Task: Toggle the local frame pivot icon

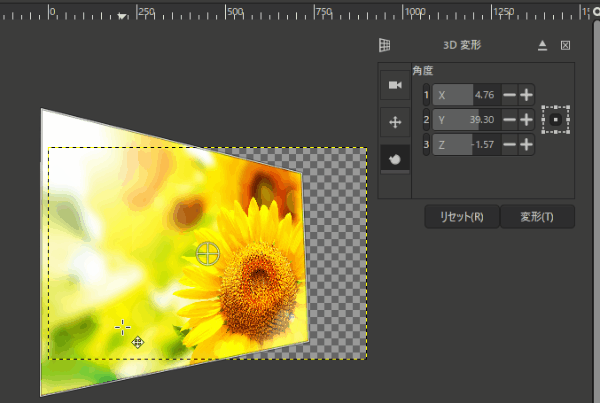Action: [x=556, y=120]
